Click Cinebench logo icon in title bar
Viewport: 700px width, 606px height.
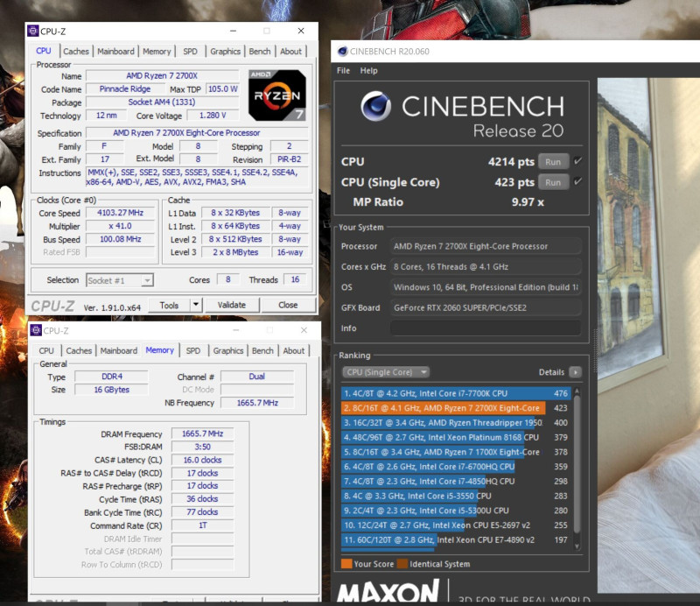(342, 52)
